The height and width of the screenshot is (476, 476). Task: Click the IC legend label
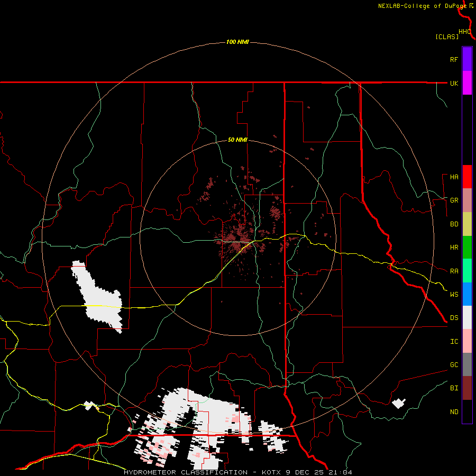point(454,342)
